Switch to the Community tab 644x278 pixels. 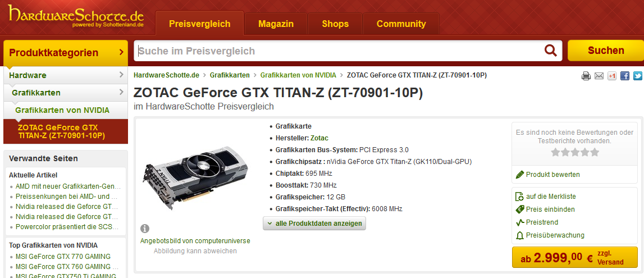tap(401, 24)
